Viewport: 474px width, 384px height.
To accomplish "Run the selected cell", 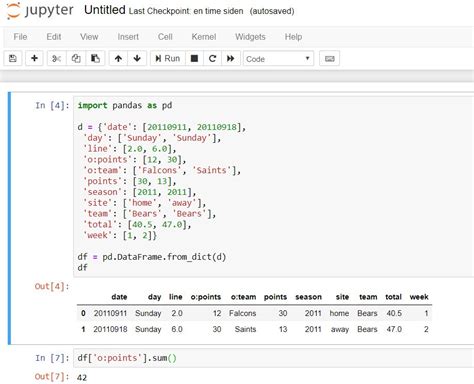I will [x=168, y=59].
